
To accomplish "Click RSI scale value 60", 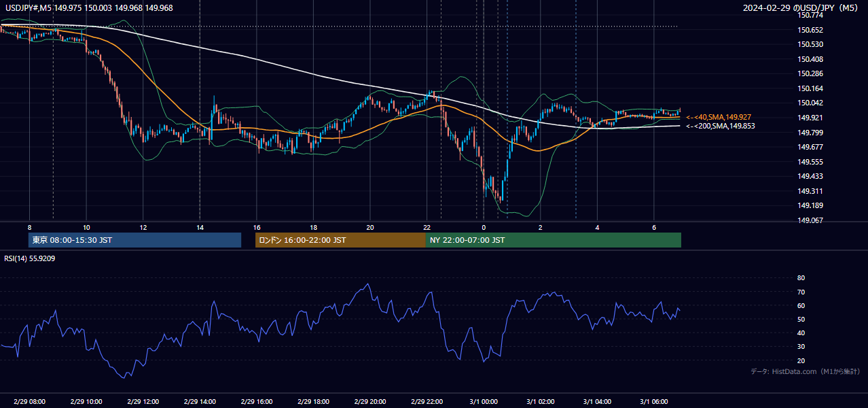I will tap(801, 305).
